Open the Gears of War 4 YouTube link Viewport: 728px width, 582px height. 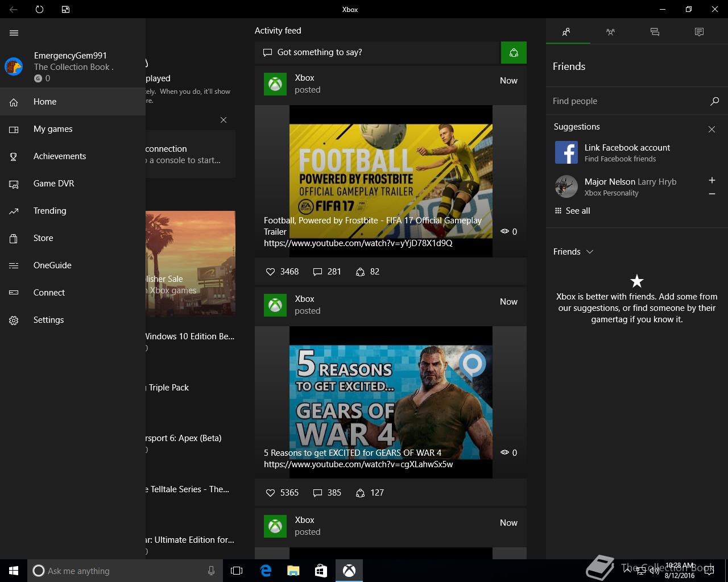click(358, 464)
